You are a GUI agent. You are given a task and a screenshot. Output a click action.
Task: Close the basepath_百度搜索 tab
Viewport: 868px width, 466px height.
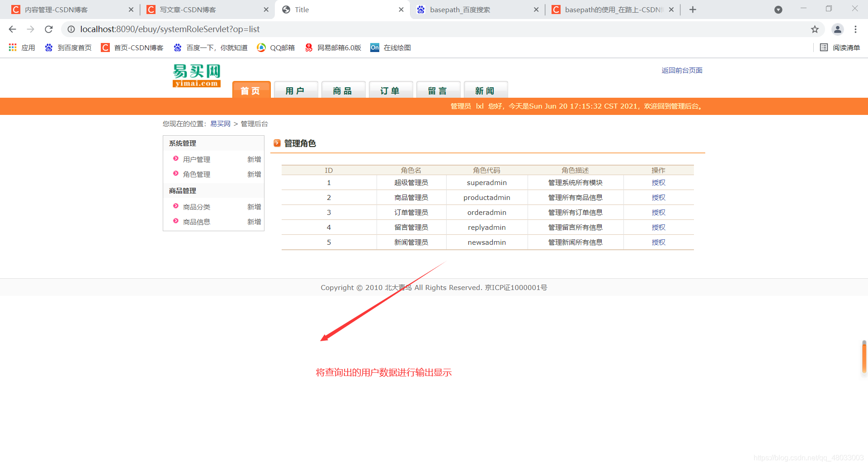click(x=536, y=10)
